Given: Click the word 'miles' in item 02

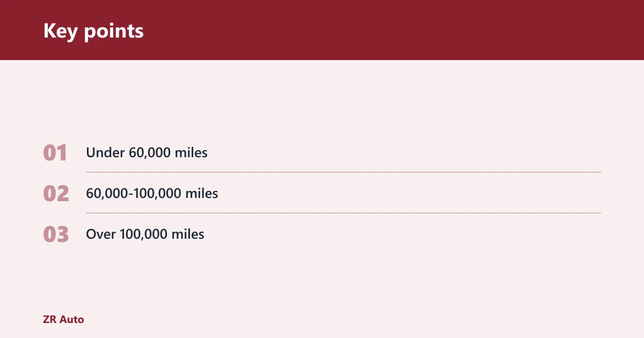Looking at the screenshot, I should click(x=202, y=194).
